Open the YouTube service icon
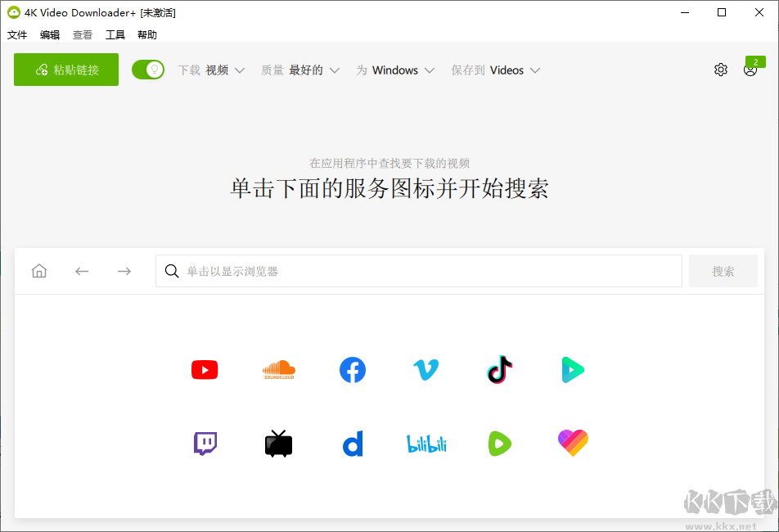 (x=205, y=370)
